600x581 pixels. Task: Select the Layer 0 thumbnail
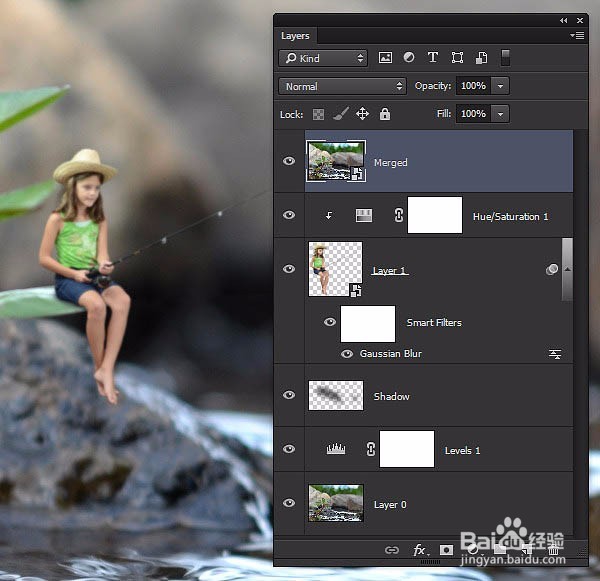(x=336, y=503)
